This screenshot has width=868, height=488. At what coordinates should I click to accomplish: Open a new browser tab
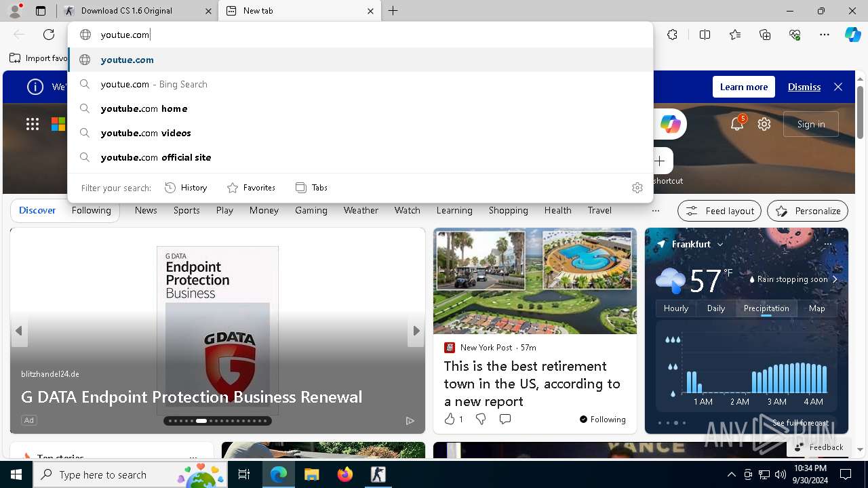click(393, 11)
